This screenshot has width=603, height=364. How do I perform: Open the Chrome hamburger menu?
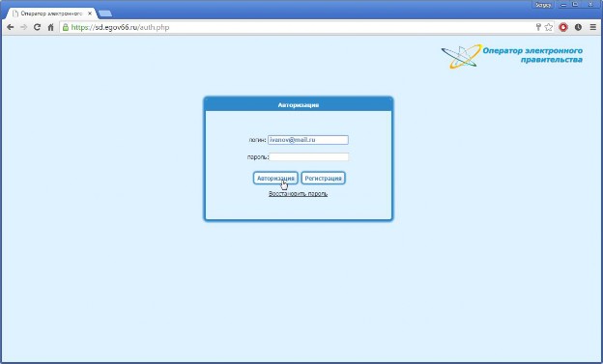click(x=593, y=27)
